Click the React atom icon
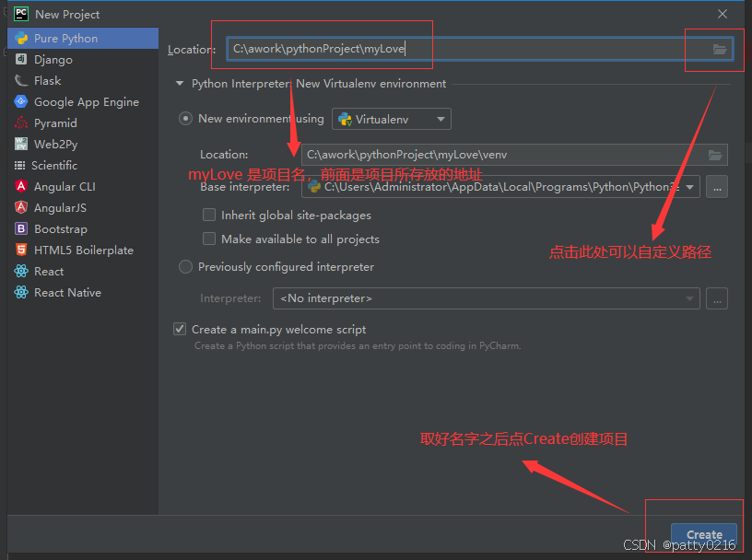Image resolution: width=752 pixels, height=560 pixels. [x=21, y=271]
